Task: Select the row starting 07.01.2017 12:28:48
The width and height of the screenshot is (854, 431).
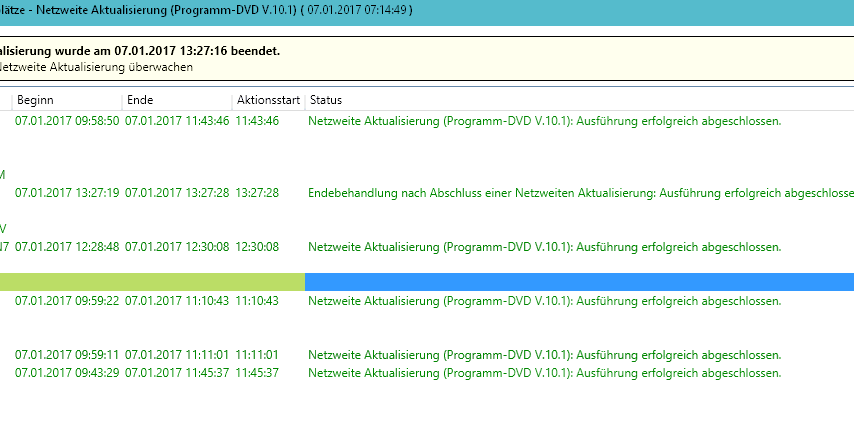Action: coord(67,247)
